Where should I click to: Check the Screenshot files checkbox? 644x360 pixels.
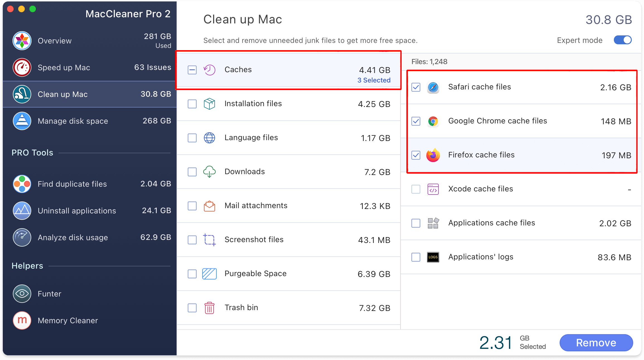tap(192, 240)
